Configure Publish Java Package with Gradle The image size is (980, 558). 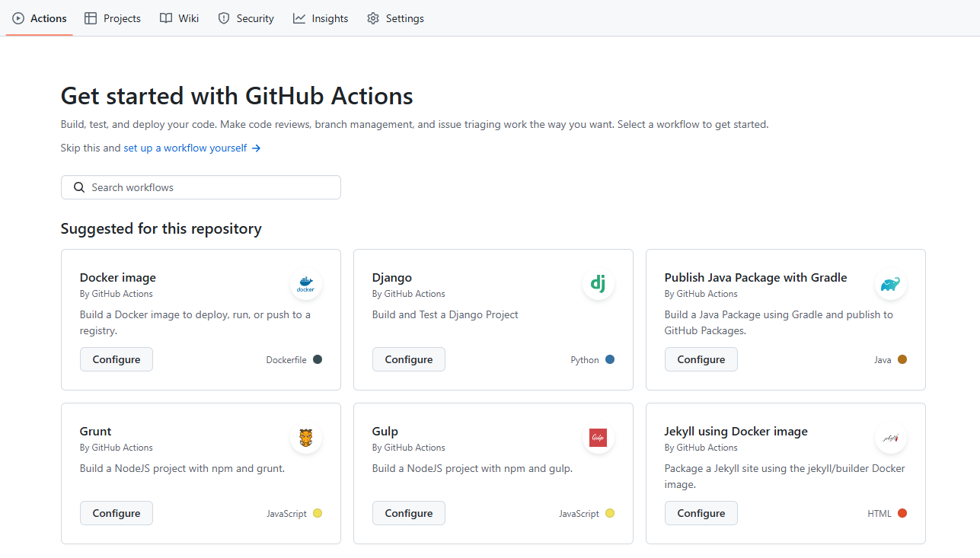click(x=701, y=359)
